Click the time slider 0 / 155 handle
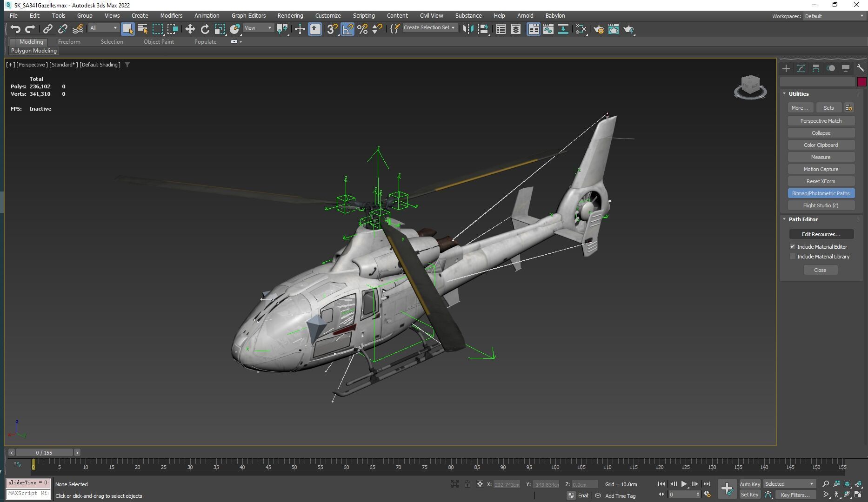The image size is (868, 502). pyautogui.click(x=44, y=453)
